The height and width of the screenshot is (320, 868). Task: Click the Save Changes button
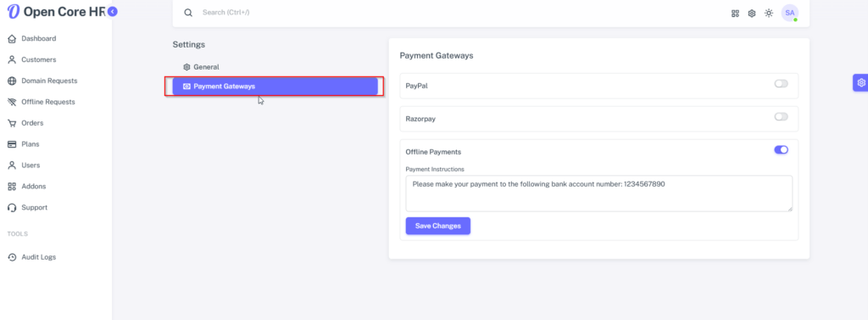point(438,226)
